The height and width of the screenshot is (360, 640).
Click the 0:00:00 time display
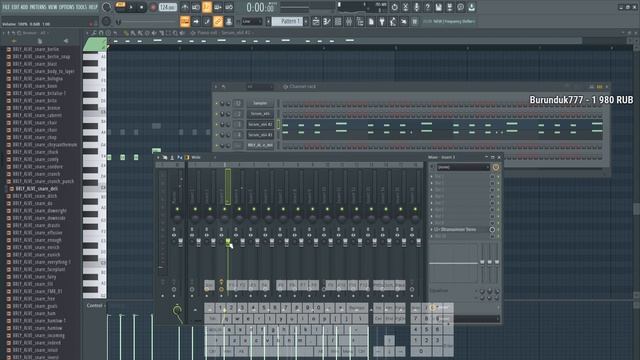point(261,7)
